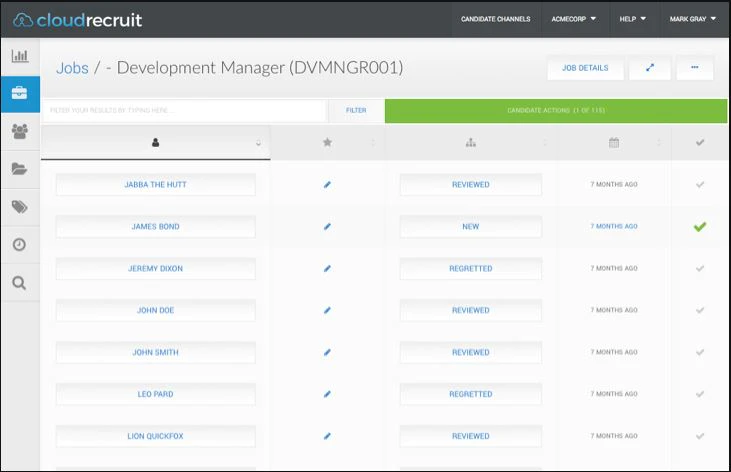Open candidate JOHN DOE

click(x=155, y=310)
